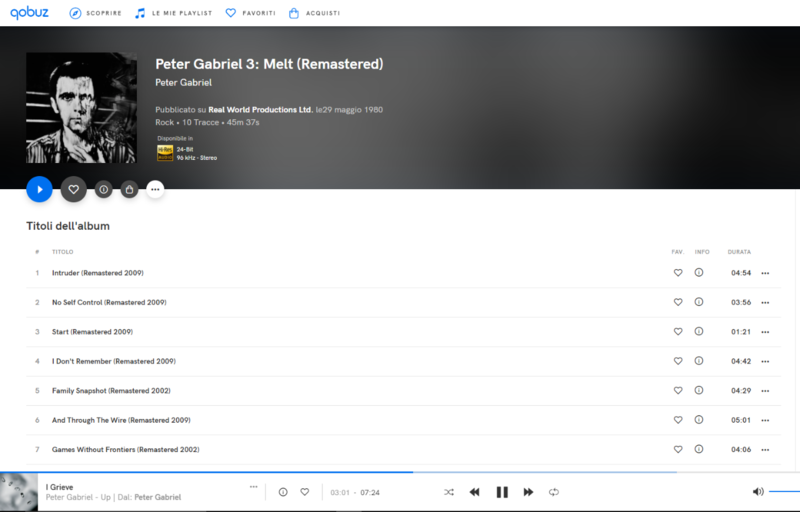Pause the current playback
Image resolution: width=800 pixels, height=512 pixels.
tap(502, 492)
